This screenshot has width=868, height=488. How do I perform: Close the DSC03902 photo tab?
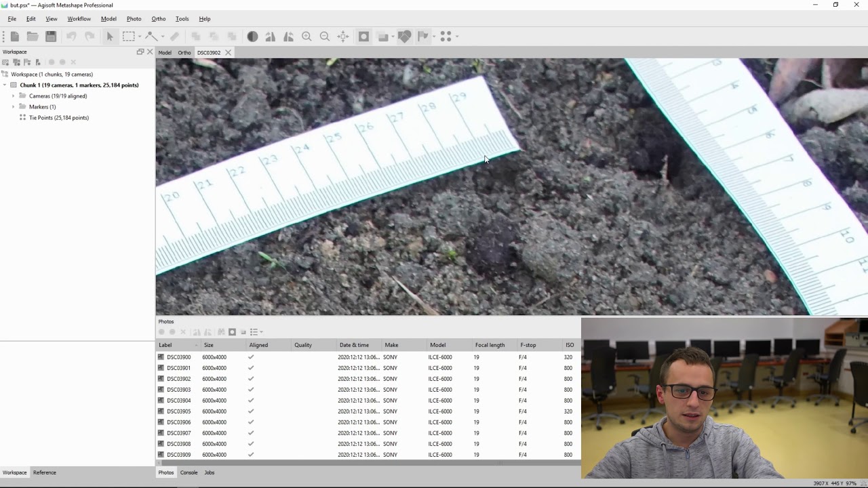point(228,53)
